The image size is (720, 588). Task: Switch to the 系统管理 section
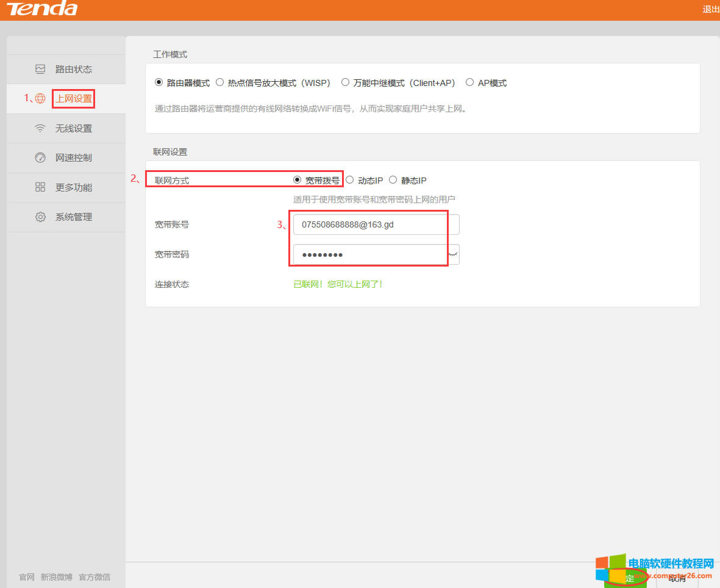(73, 217)
